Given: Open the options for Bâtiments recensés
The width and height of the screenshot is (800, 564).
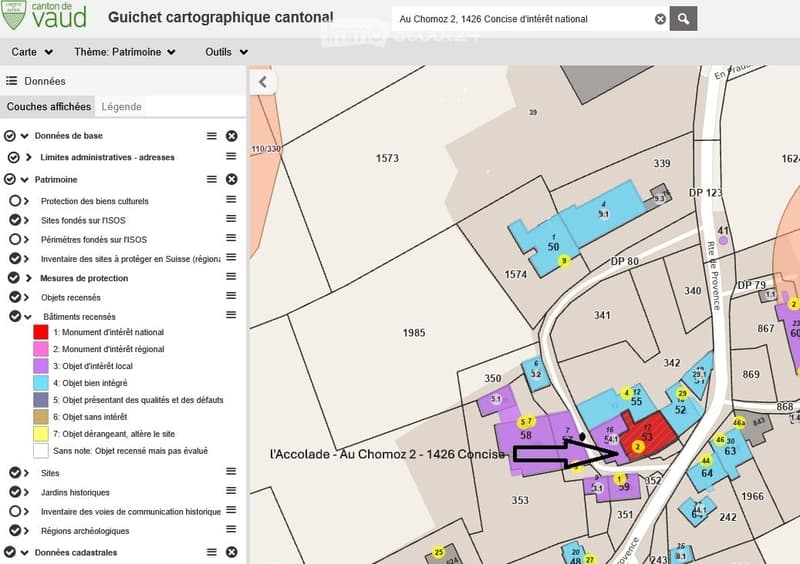Looking at the screenshot, I should click(231, 315).
